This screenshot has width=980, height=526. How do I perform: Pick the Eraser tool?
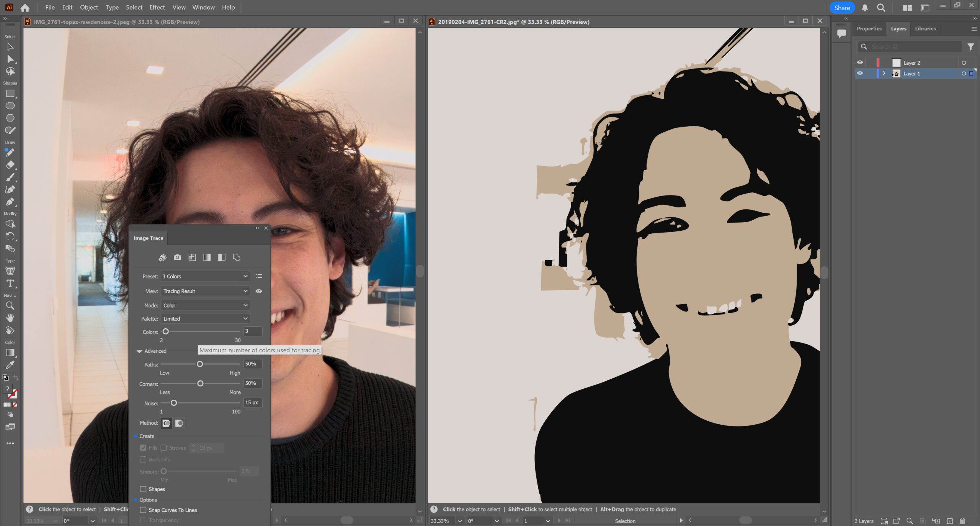tap(10, 165)
